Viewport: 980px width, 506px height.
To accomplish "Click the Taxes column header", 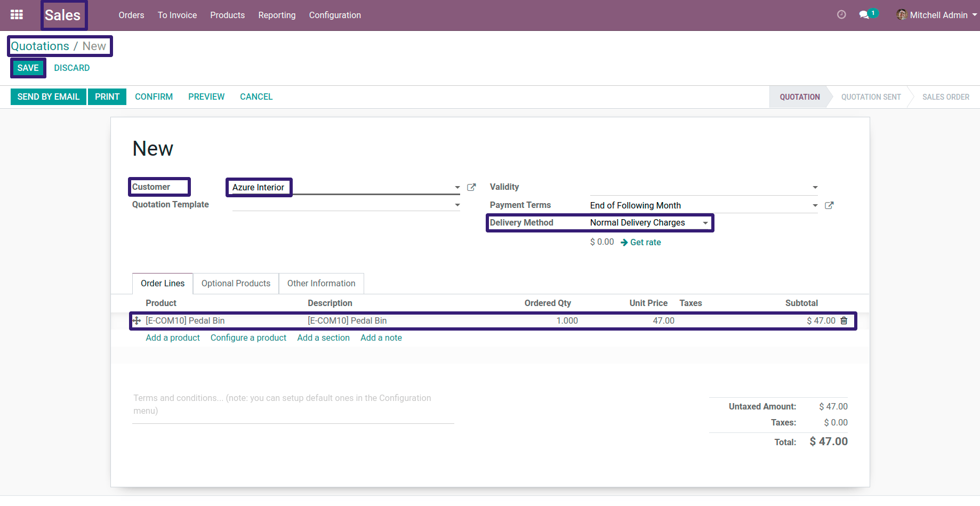I will coord(690,303).
